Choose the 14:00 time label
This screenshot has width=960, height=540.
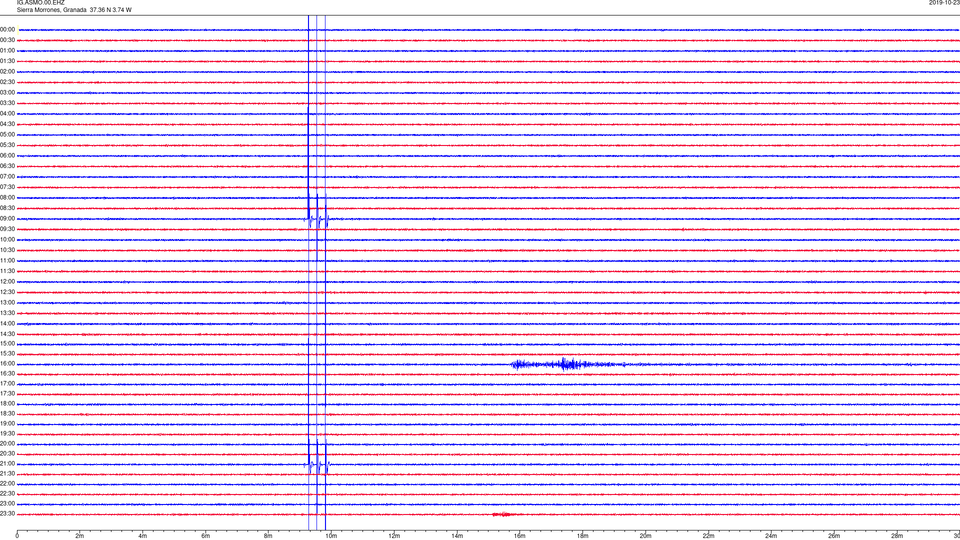[x=7, y=323]
